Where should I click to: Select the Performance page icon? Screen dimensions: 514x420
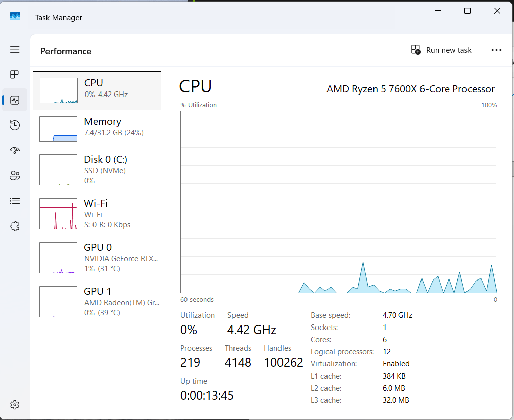[15, 100]
